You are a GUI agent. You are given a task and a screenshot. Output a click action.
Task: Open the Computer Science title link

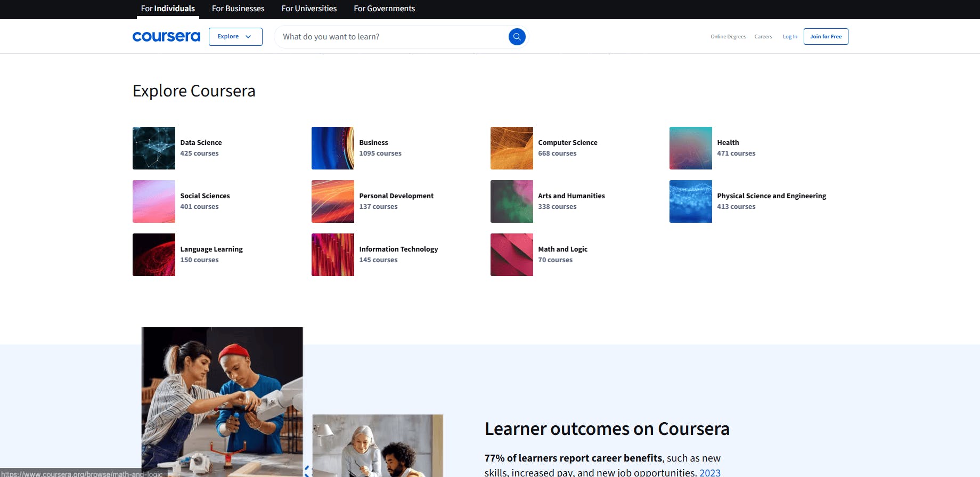pos(568,143)
